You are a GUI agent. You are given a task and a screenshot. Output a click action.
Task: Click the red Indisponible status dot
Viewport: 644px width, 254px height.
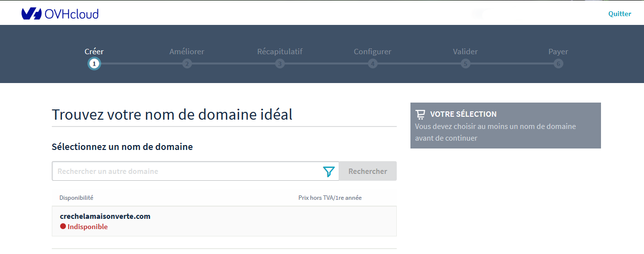click(63, 227)
